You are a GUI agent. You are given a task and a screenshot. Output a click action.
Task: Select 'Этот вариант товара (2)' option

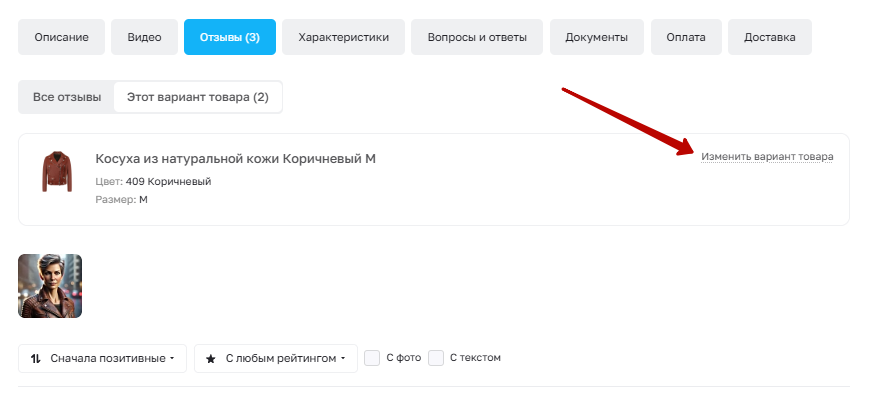pos(198,98)
